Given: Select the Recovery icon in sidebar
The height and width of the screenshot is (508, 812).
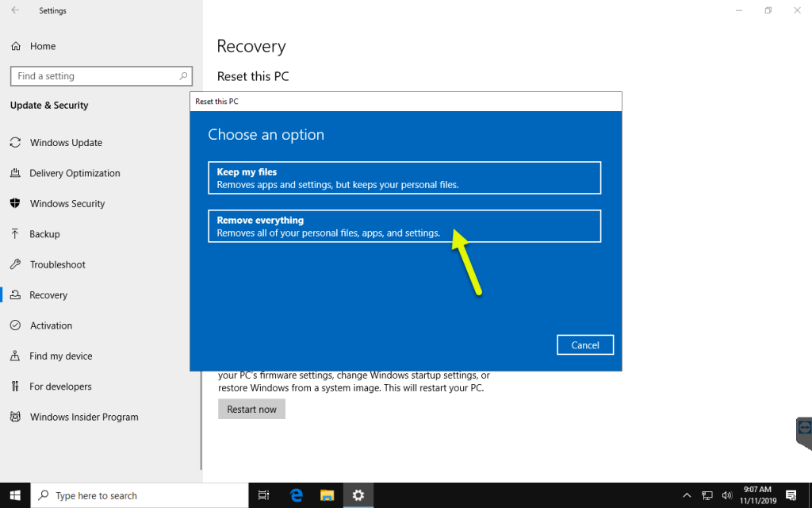Looking at the screenshot, I should 16,295.
